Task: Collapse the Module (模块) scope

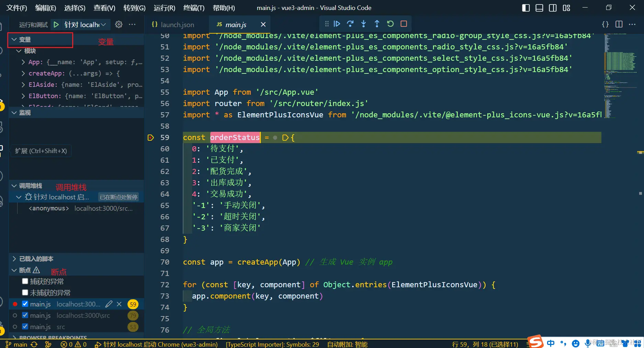Action: [x=19, y=51]
